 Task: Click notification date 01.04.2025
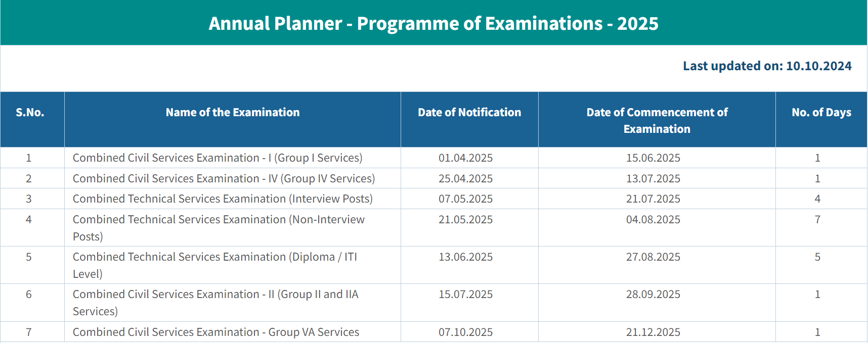click(x=465, y=158)
